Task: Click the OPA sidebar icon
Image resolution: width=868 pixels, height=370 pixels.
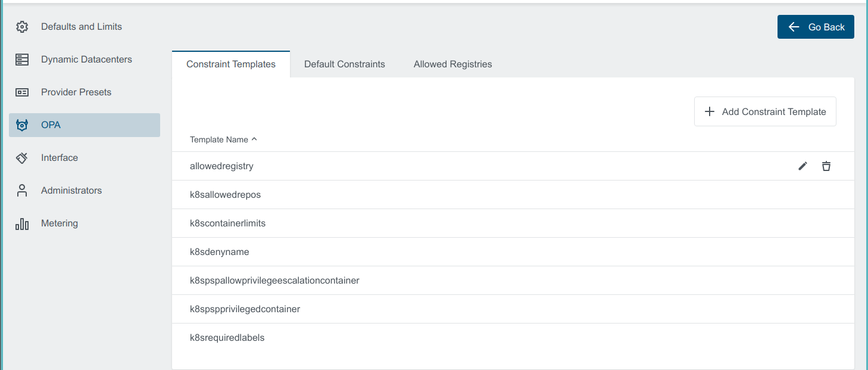Action: click(22, 125)
